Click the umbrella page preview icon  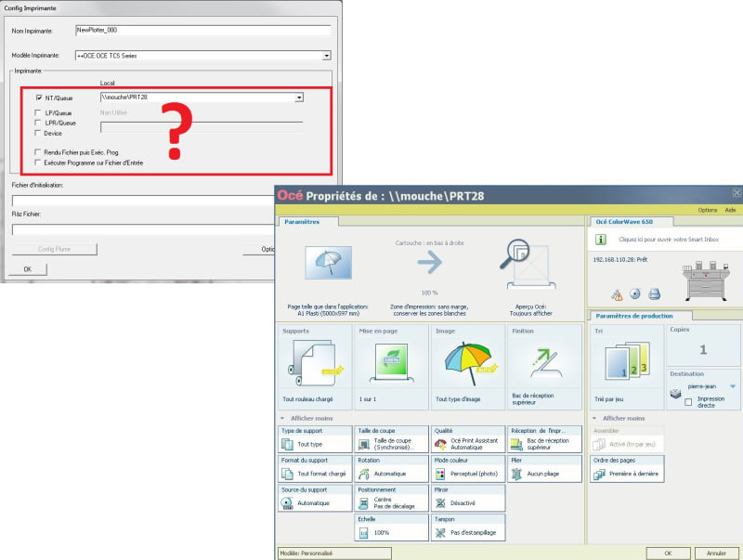328,262
